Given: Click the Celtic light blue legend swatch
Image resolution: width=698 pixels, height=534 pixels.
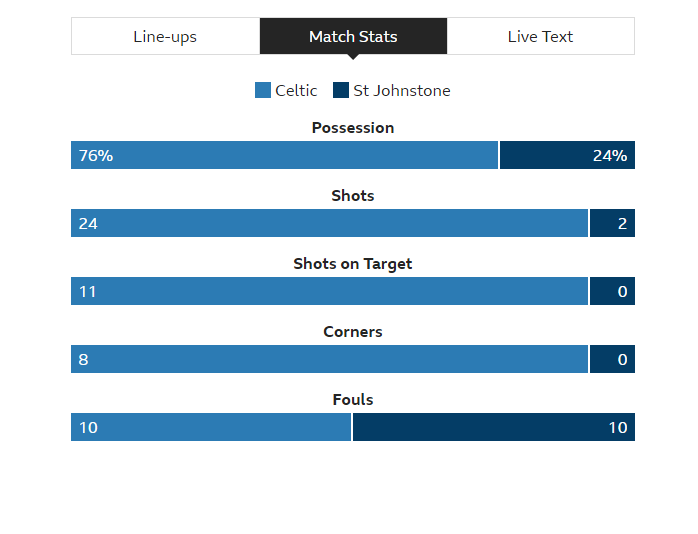Looking at the screenshot, I should click(x=263, y=90).
